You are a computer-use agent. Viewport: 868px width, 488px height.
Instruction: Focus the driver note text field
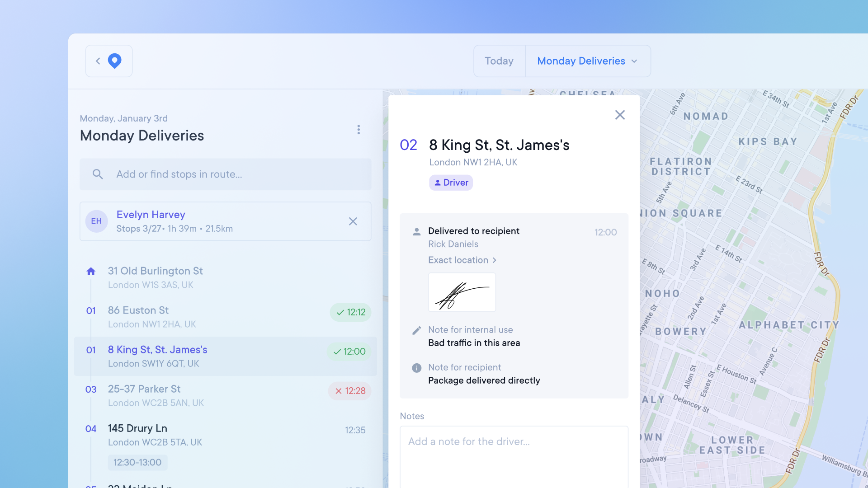514,456
